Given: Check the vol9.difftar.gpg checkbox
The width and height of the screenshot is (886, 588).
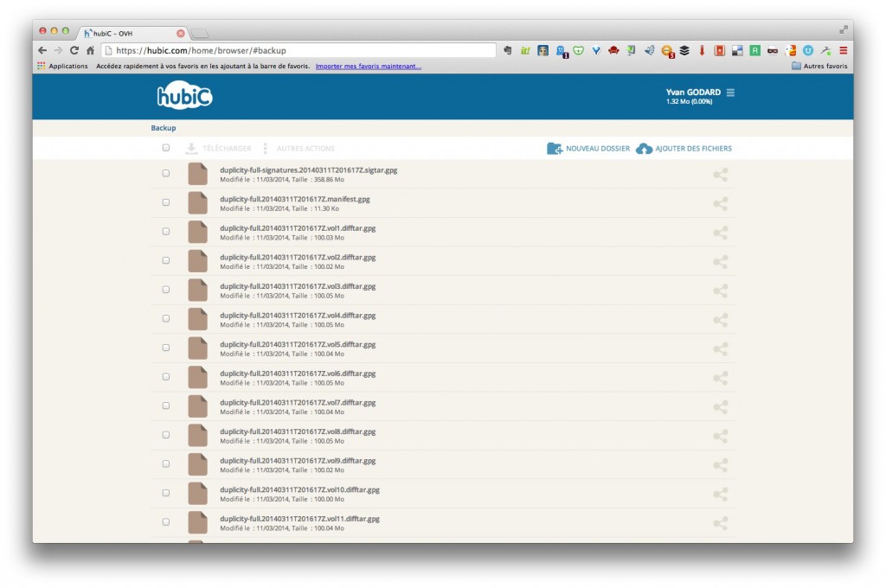Looking at the screenshot, I should point(165,463).
